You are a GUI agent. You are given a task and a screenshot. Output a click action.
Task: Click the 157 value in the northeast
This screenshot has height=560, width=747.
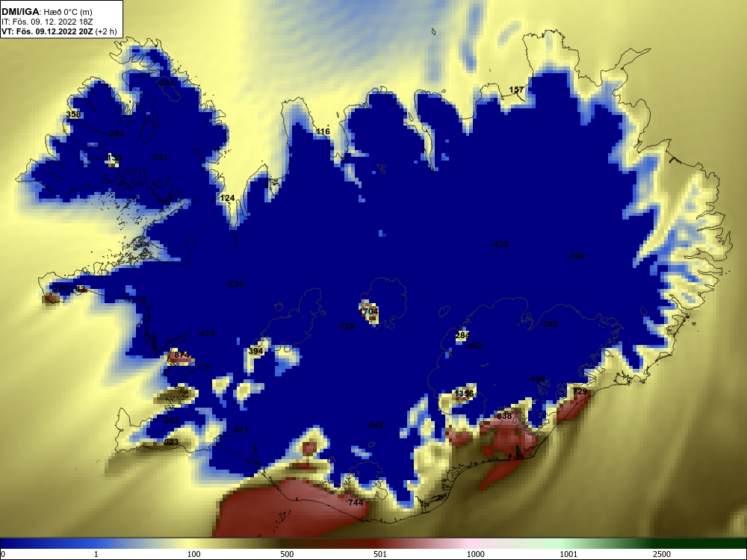[x=516, y=90]
